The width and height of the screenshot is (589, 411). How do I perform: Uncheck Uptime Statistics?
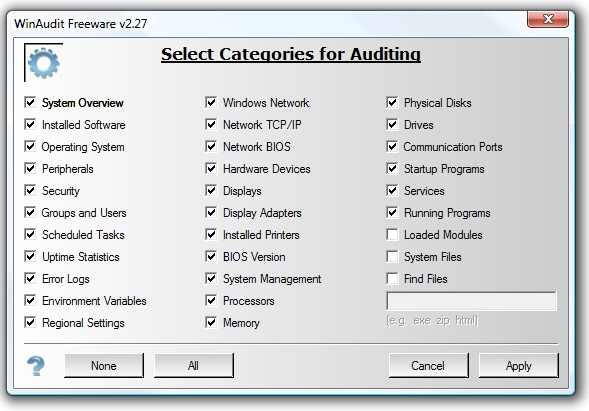point(30,256)
